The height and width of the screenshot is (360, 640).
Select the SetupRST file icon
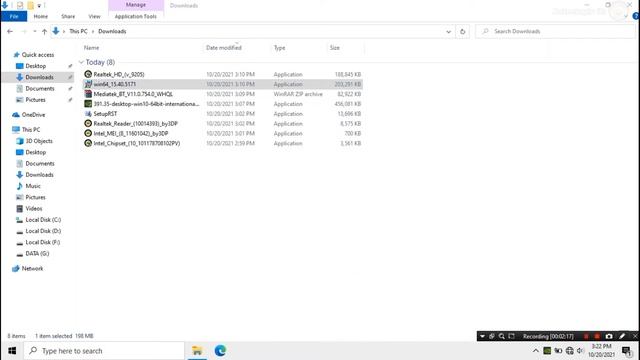[88, 114]
